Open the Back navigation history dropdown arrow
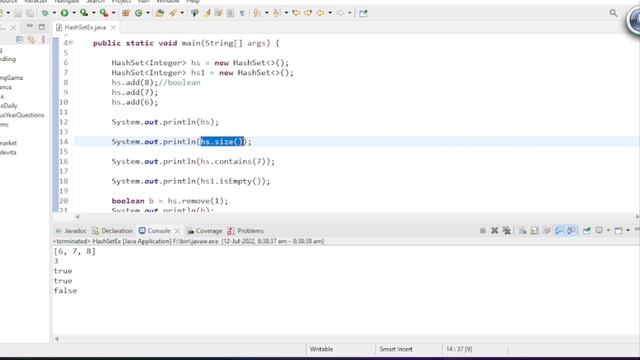 tap(330, 13)
